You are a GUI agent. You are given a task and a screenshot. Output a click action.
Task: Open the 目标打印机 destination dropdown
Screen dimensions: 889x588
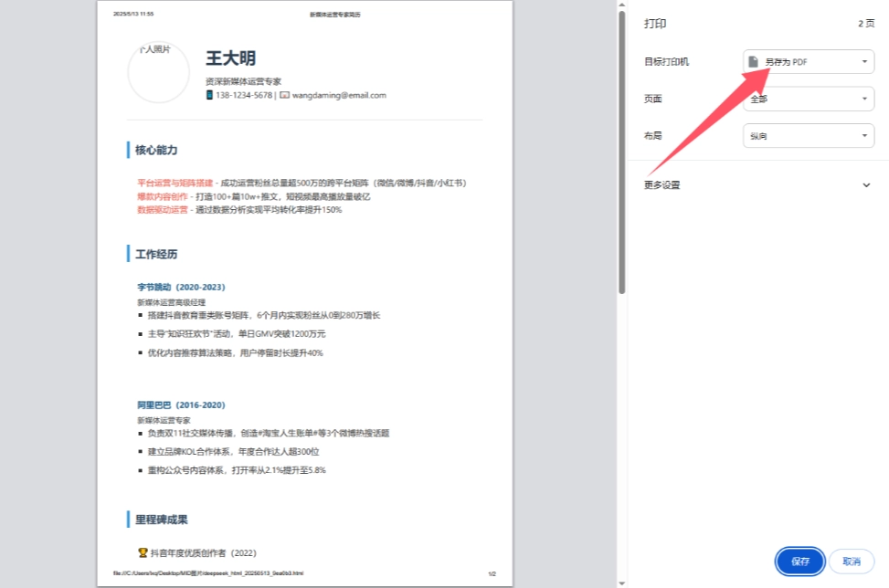point(809,62)
